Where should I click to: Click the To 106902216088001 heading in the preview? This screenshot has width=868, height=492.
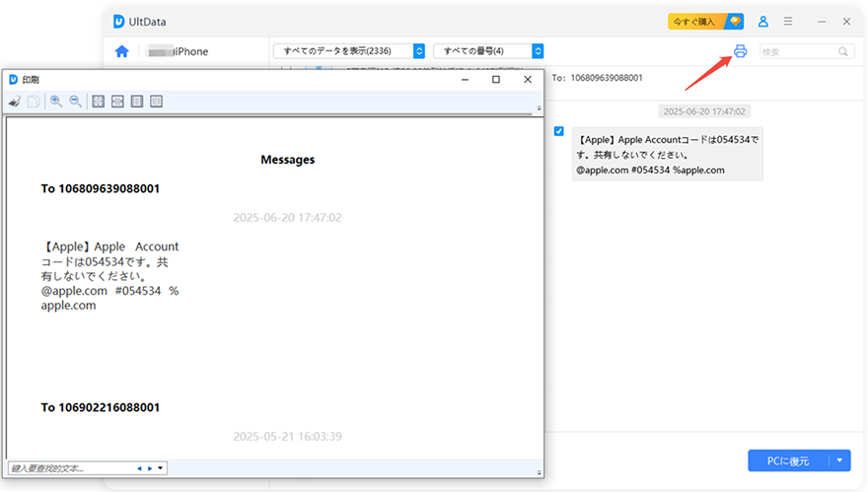click(x=101, y=407)
